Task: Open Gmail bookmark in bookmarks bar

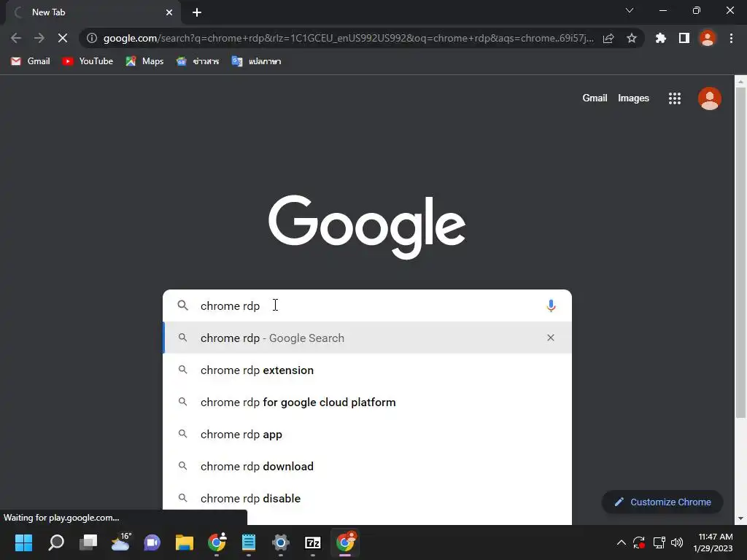Action: [31, 61]
